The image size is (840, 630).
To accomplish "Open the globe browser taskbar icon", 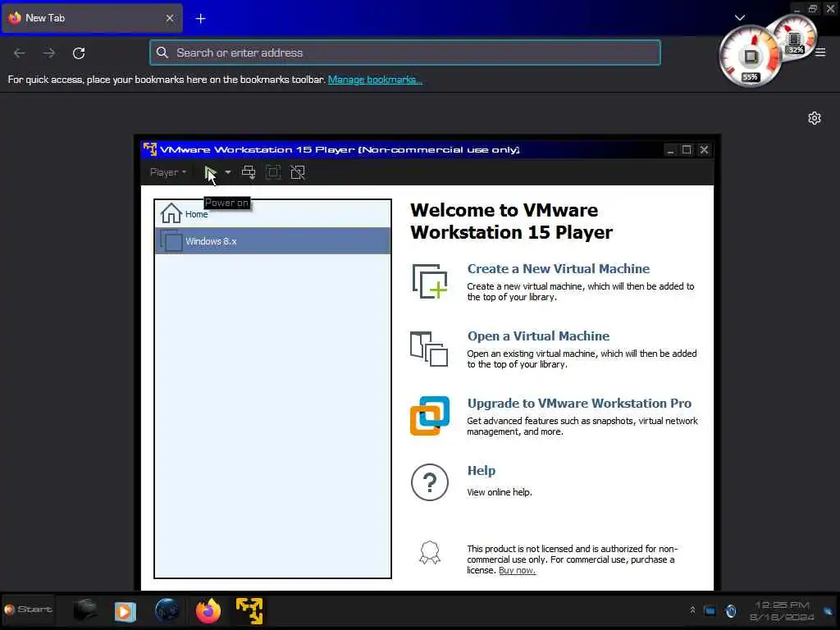I will pos(167,610).
